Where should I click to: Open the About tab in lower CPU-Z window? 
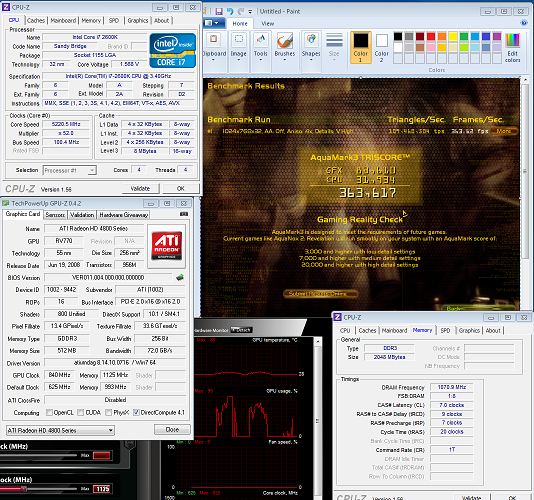coord(493,330)
